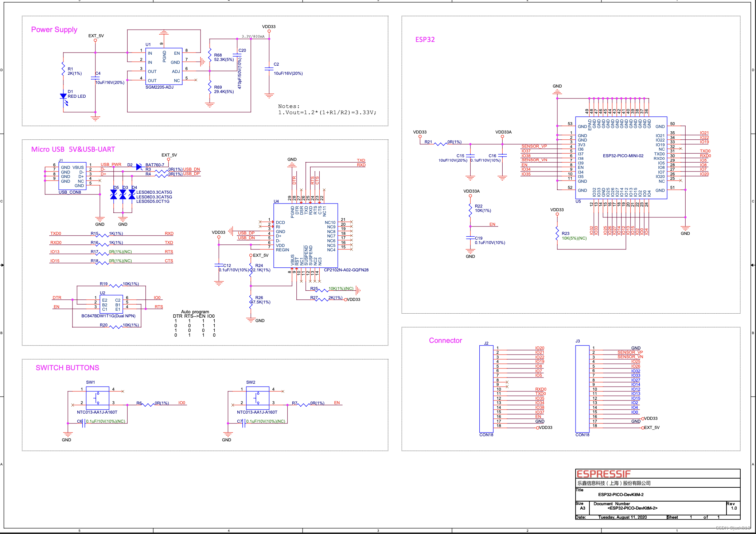Click the Auto program truth table
Viewport: 756px width, 534px height.
195,324
